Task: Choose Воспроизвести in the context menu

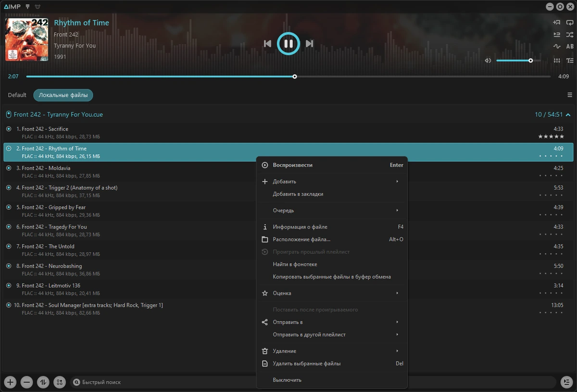Action: coord(332,165)
